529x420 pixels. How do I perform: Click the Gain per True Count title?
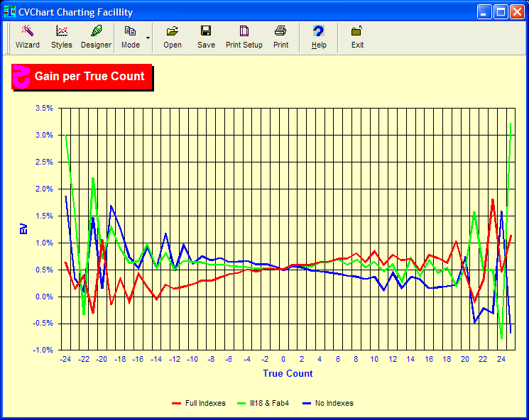point(89,77)
